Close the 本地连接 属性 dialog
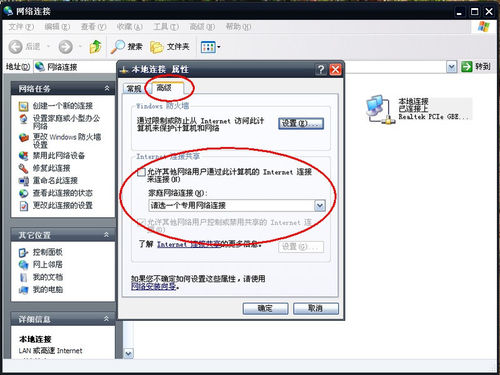500x375 pixels. pos(335,69)
